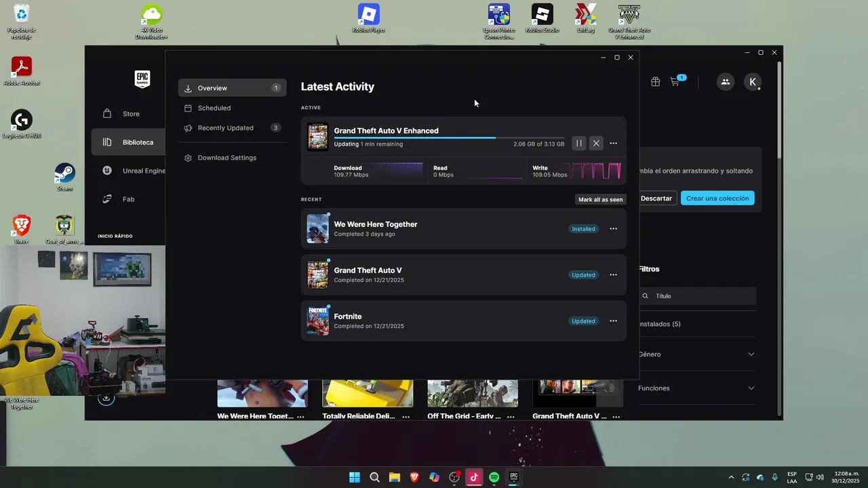The height and width of the screenshot is (488, 868).
Task: Click the ESP LAA language indicator
Action: (792, 477)
